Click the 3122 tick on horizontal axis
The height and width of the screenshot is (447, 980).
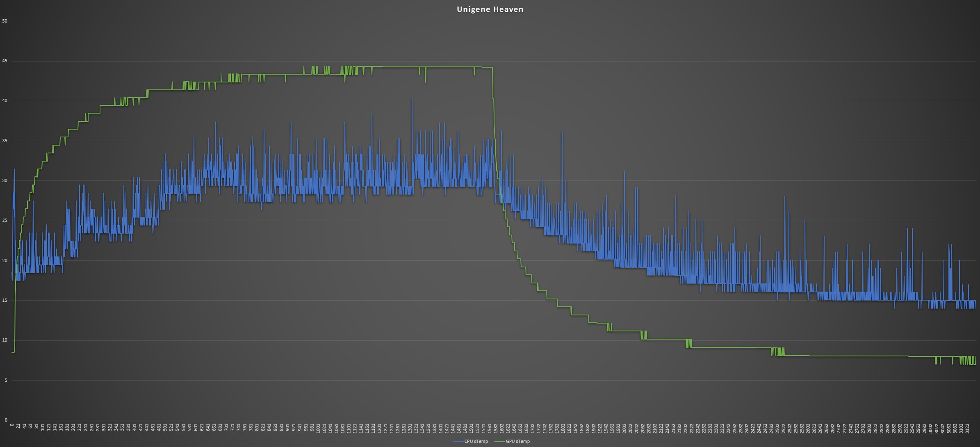click(x=967, y=429)
